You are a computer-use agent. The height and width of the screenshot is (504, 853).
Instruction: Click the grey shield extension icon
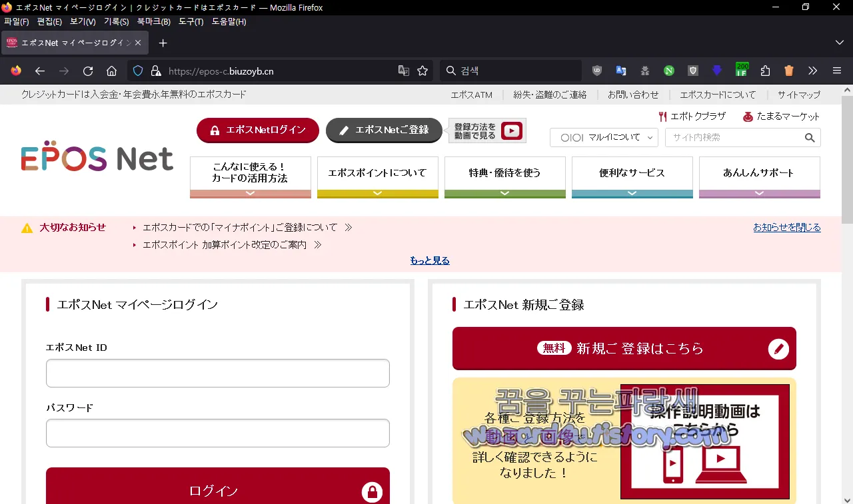[x=693, y=71]
